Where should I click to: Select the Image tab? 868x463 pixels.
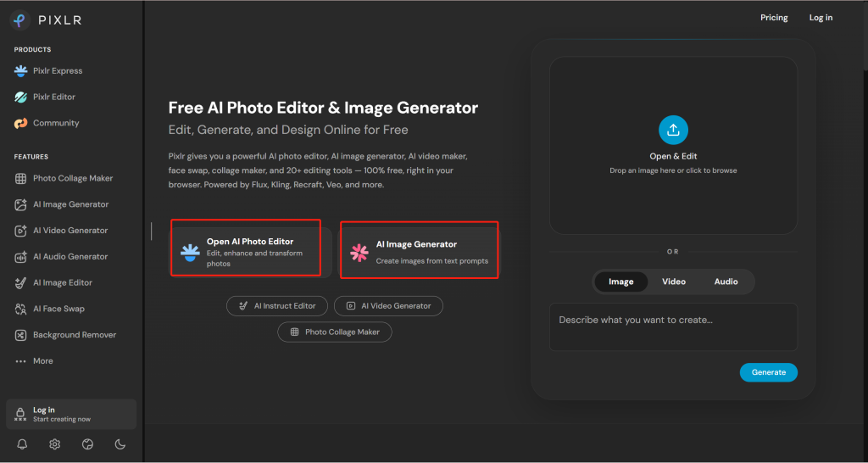[621, 282]
